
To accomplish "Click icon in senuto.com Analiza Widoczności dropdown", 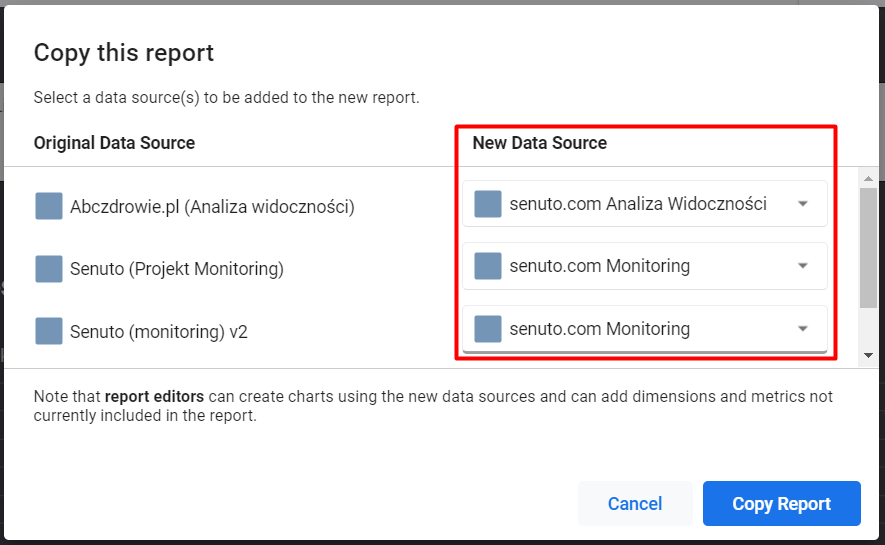I will [488, 204].
